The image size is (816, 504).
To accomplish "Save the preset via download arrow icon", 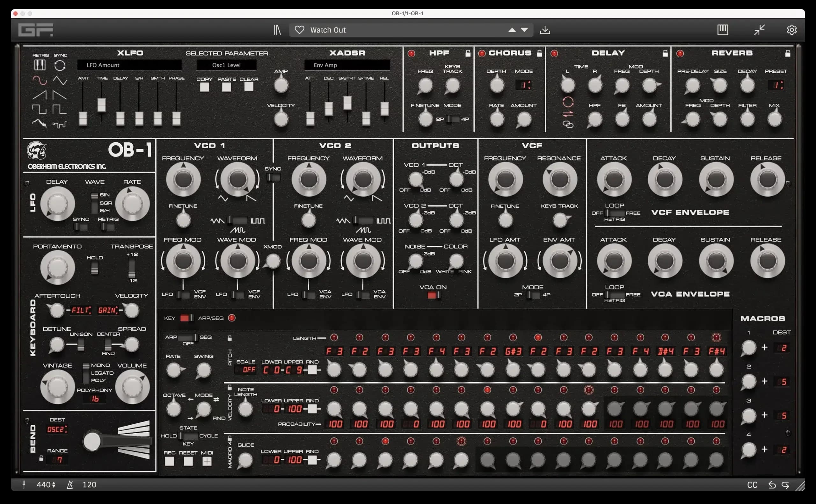I will 545,30.
